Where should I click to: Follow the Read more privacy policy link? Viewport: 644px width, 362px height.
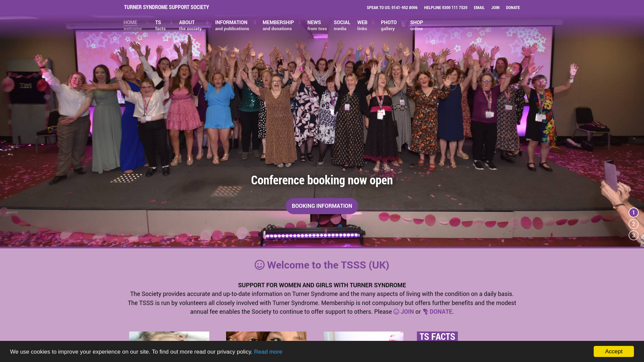[x=268, y=352]
